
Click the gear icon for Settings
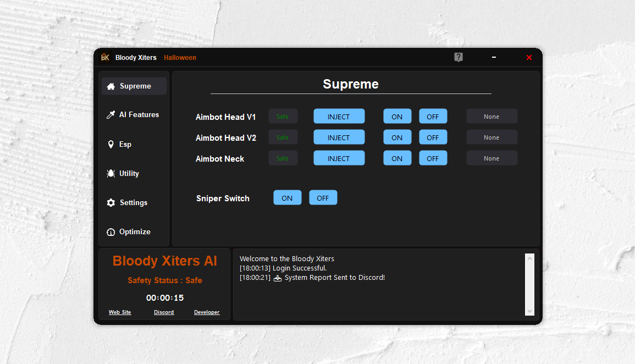pos(111,203)
